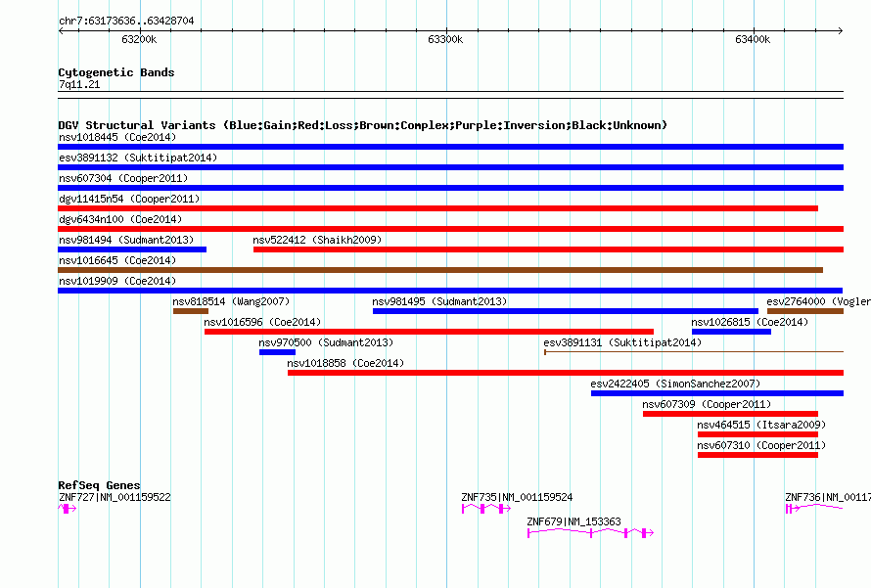Click the nsv607304 (Cooper2011) text label
Viewport: 871px width, 588px height.
pyautogui.click(x=123, y=178)
